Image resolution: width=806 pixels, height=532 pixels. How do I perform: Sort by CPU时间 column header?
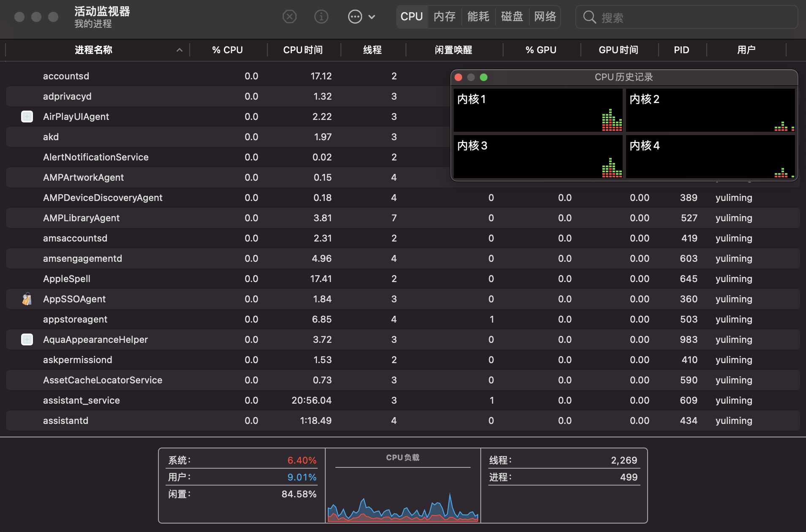coord(303,50)
